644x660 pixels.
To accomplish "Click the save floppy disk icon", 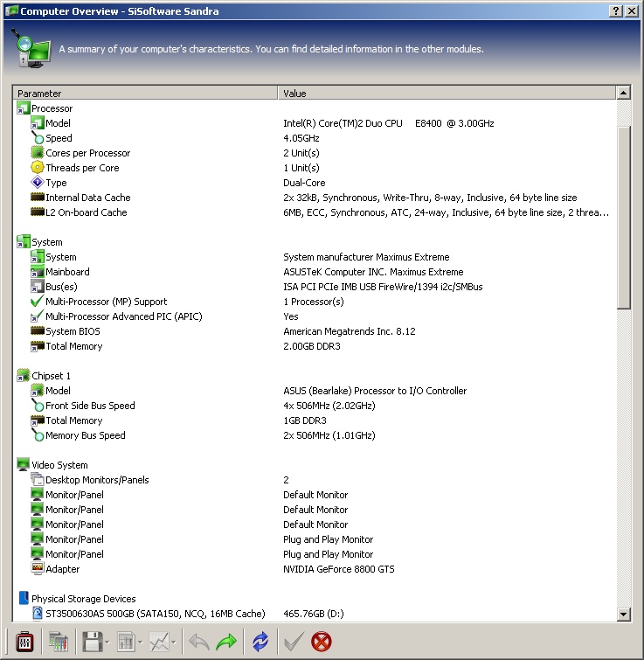I will [93, 643].
